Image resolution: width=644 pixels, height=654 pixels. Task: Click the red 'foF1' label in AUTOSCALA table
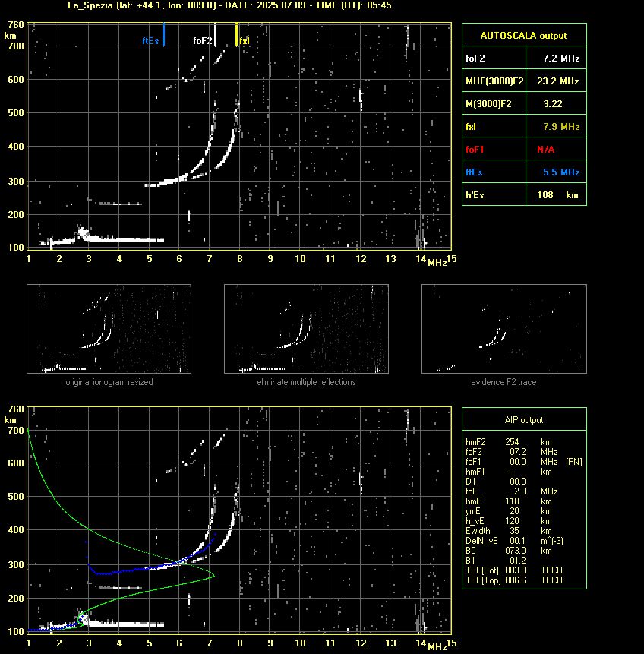tap(475, 150)
